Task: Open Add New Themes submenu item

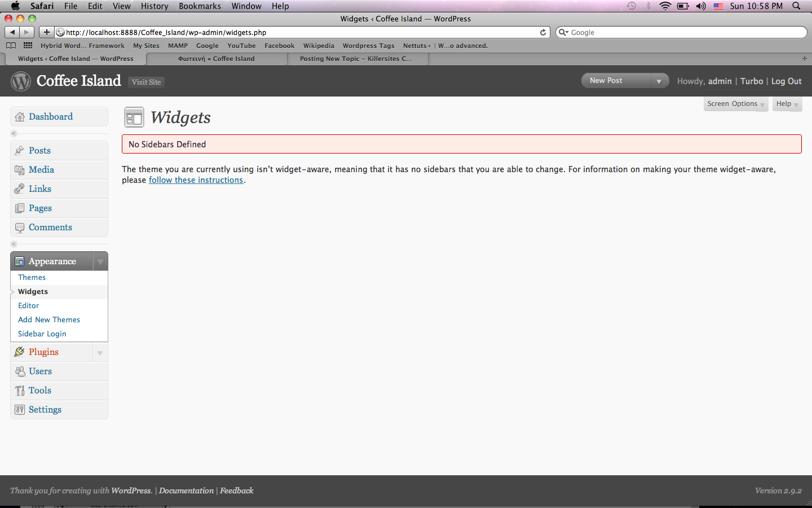Action: [49, 320]
